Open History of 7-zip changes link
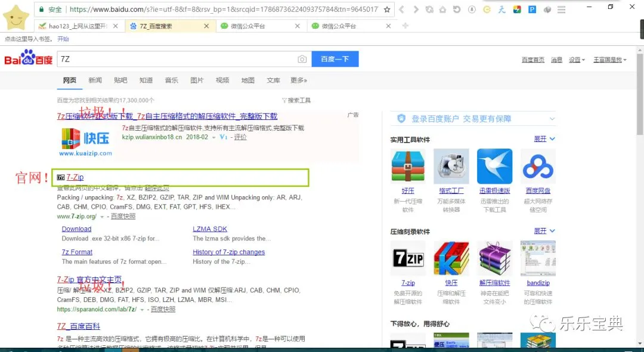The height and width of the screenshot is (352, 644). click(x=229, y=252)
